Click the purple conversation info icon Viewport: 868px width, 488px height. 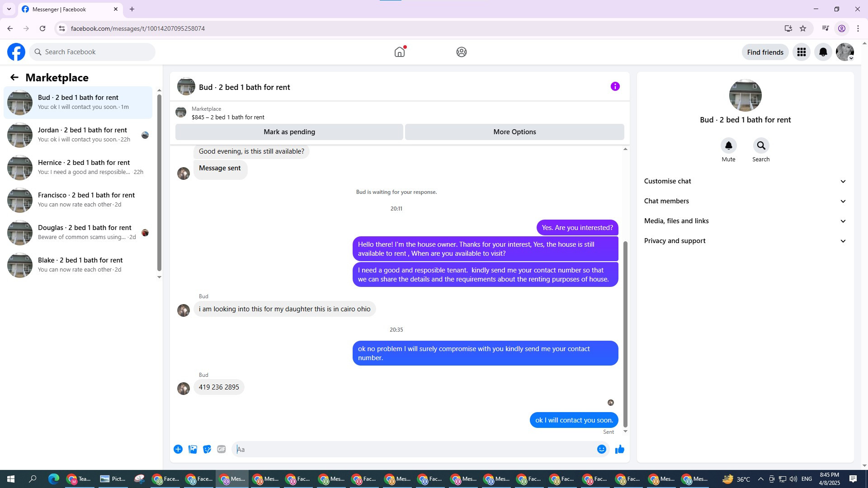click(615, 86)
